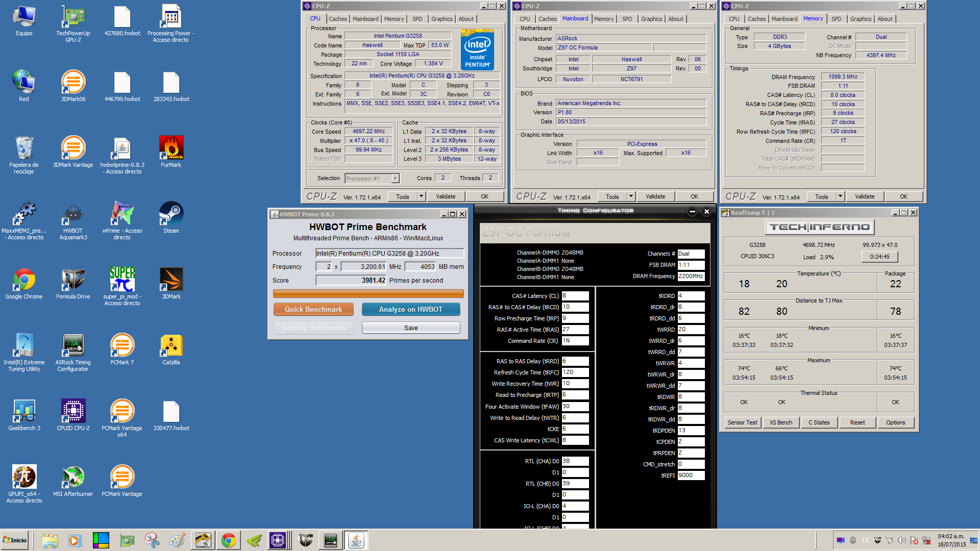Viewport: 980px width, 551px height.
Task: Click the Paint taskbar icon
Action: coord(177,540)
